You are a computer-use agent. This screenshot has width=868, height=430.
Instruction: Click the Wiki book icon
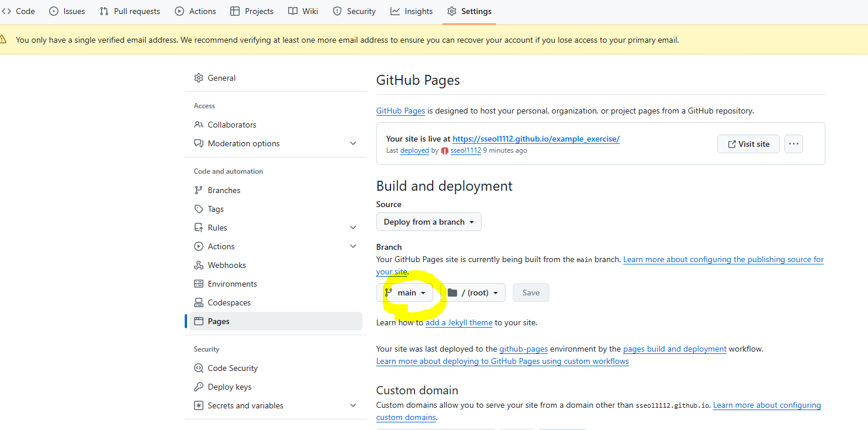[293, 11]
